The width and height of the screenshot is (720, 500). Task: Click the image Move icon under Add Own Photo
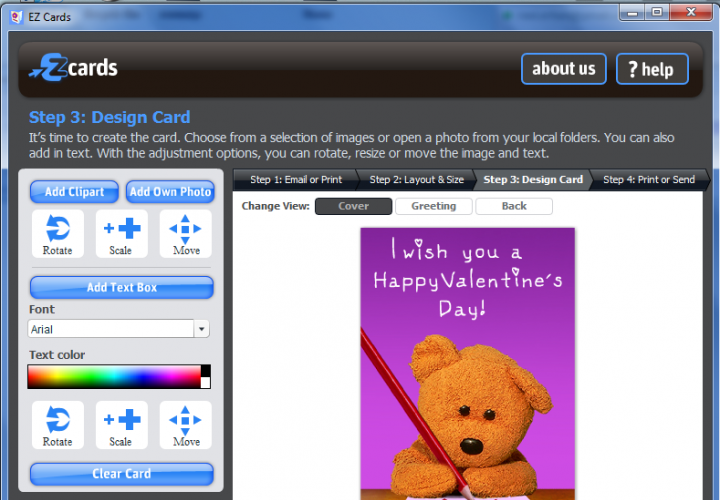point(186,233)
